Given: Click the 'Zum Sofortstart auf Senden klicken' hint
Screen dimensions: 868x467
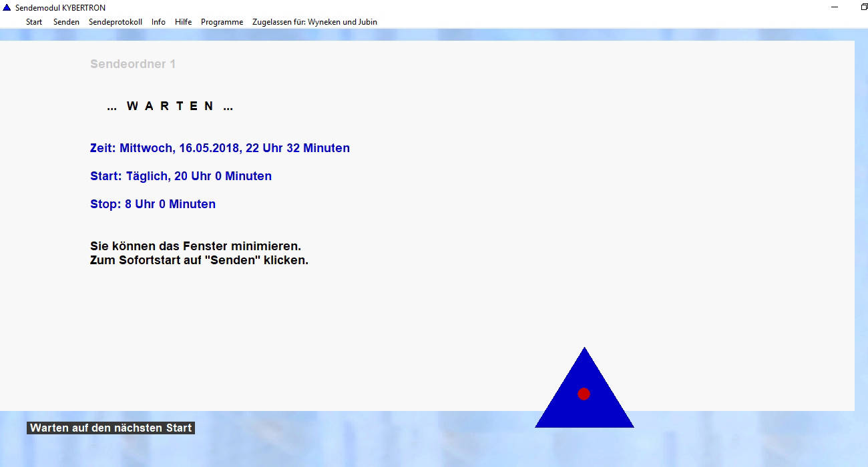Looking at the screenshot, I should (x=199, y=260).
